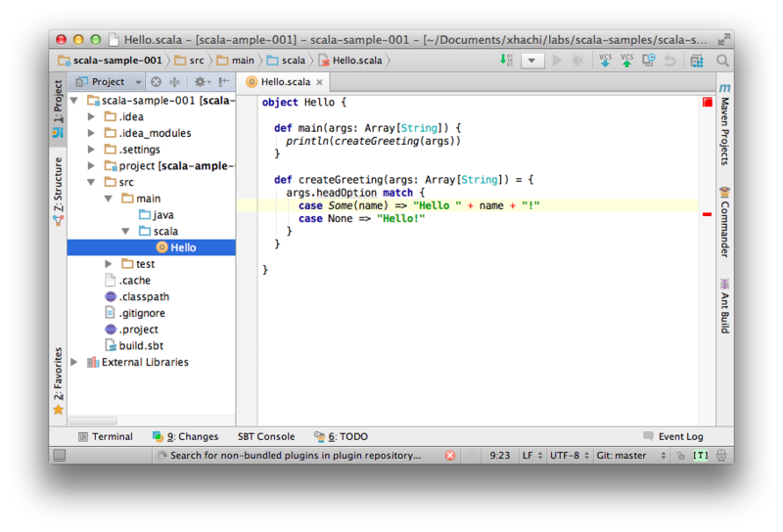Click the Compare/History icon in toolbar

649,61
